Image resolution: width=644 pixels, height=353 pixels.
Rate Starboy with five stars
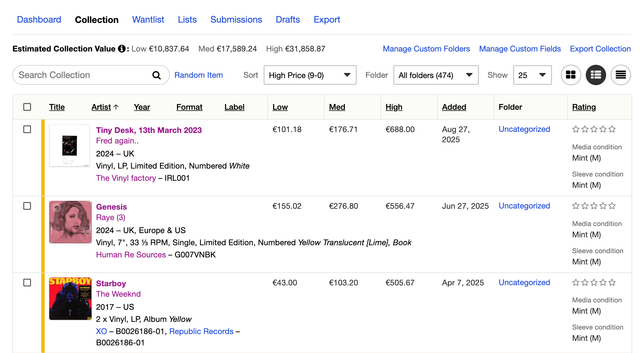coord(612,282)
